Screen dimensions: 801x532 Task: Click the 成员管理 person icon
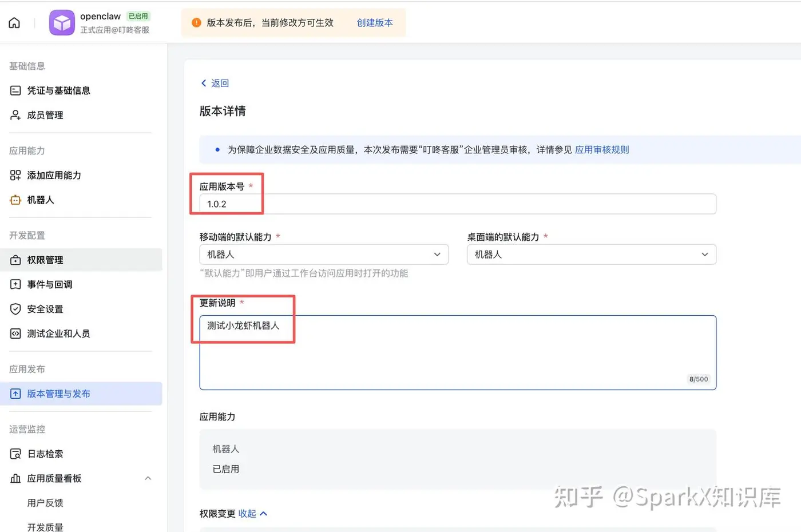(15, 115)
